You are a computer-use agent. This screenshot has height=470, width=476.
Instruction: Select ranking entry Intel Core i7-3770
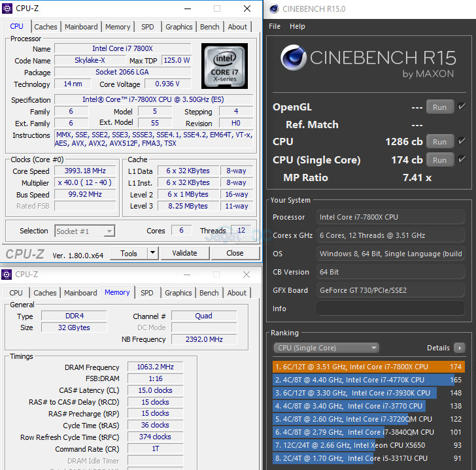(369, 406)
